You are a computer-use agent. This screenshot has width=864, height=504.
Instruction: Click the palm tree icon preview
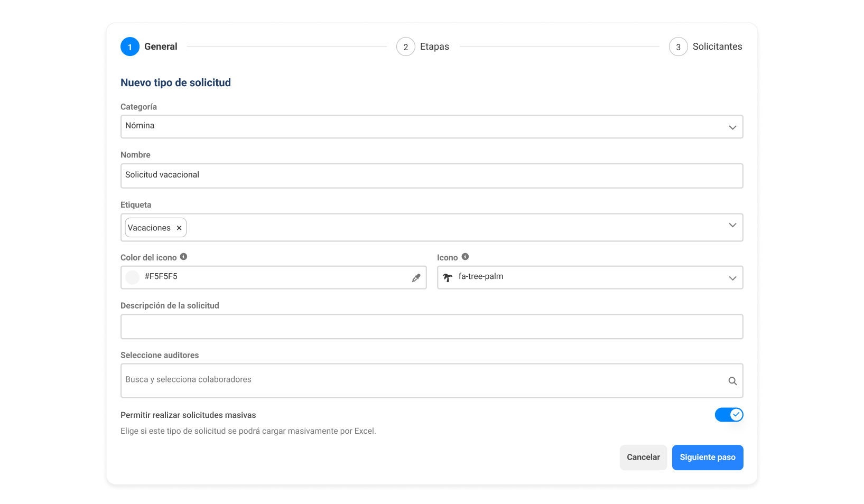pyautogui.click(x=448, y=277)
